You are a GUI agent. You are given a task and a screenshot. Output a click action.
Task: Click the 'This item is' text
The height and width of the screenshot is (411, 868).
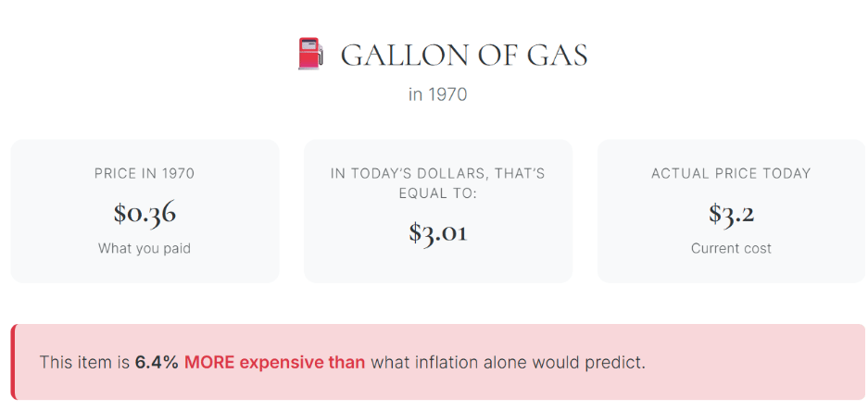click(x=84, y=363)
